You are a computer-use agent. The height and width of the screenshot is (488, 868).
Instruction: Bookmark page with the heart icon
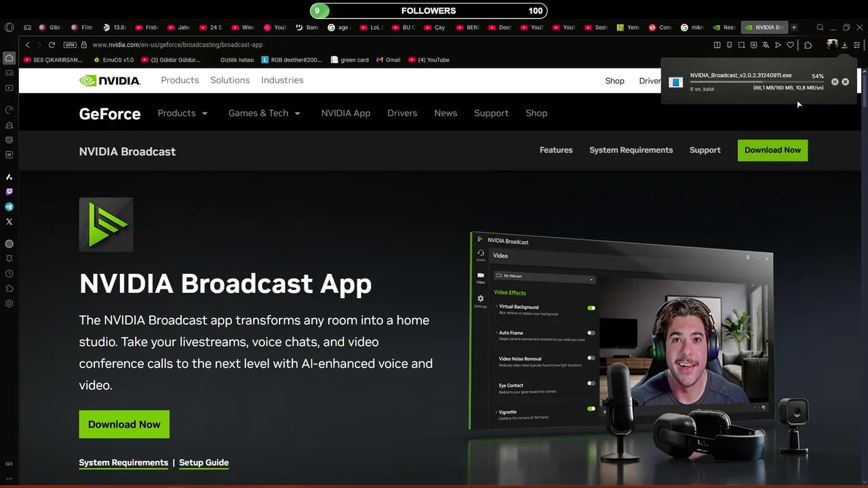(x=790, y=45)
